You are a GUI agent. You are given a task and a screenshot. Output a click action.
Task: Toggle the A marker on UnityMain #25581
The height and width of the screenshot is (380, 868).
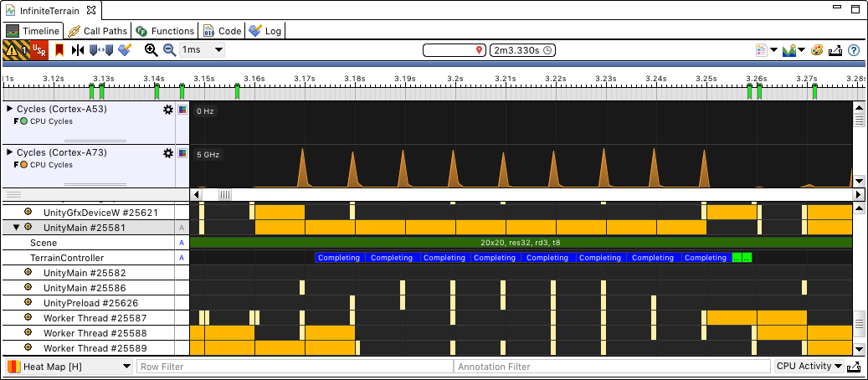181,228
